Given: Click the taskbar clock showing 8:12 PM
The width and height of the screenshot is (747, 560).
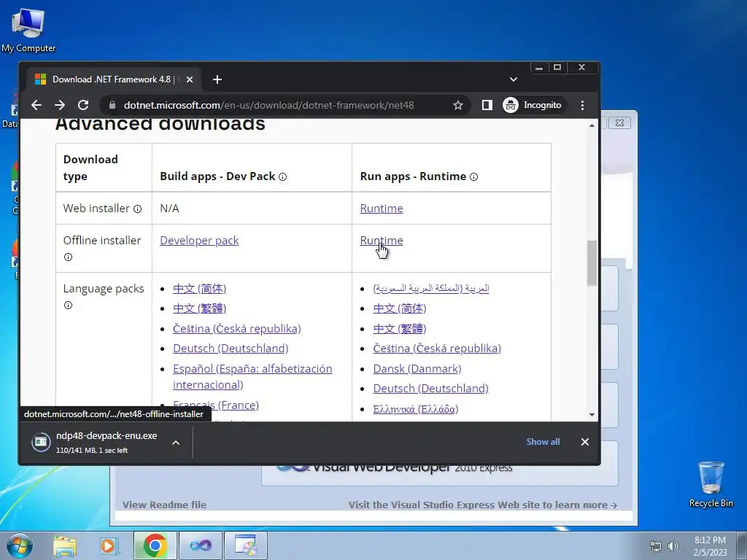Looking at the screenshot, I should click(x=710, y=545).
